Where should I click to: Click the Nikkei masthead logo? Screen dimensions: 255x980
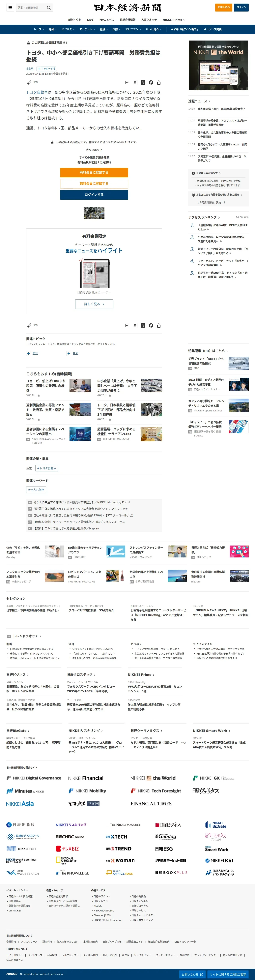click(127, 8)
